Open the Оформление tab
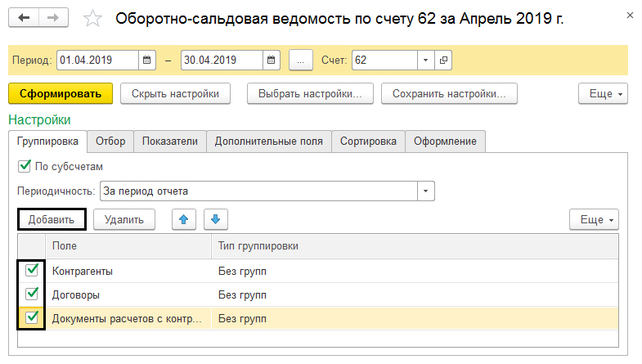Image resolution: width=642 pixels, height=364 pixels. click(x=445, y=142)
